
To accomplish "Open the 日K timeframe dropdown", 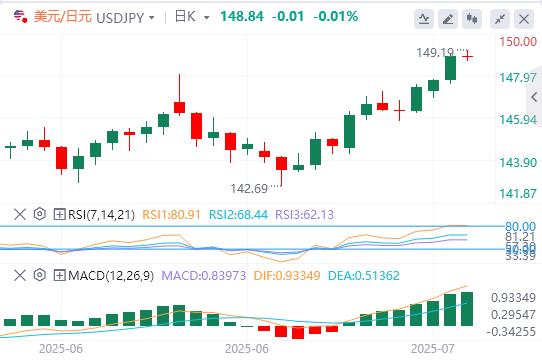I will 192,17.
